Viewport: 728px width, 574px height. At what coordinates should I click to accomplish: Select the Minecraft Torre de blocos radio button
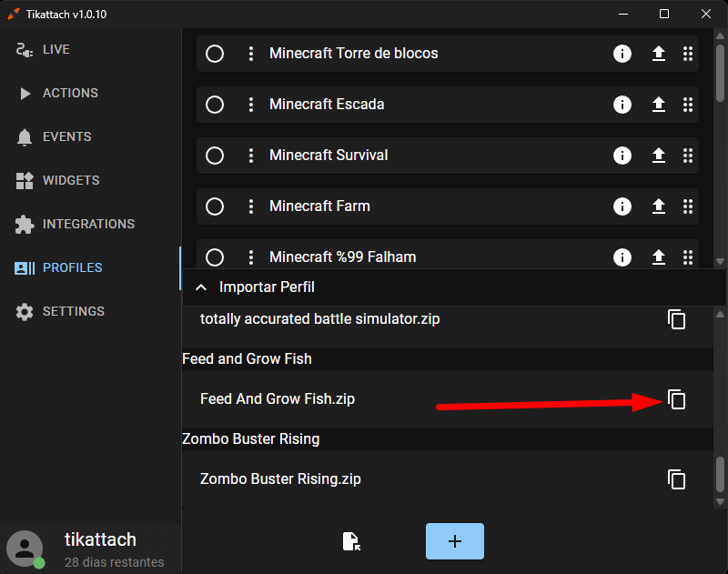point(215,54)
